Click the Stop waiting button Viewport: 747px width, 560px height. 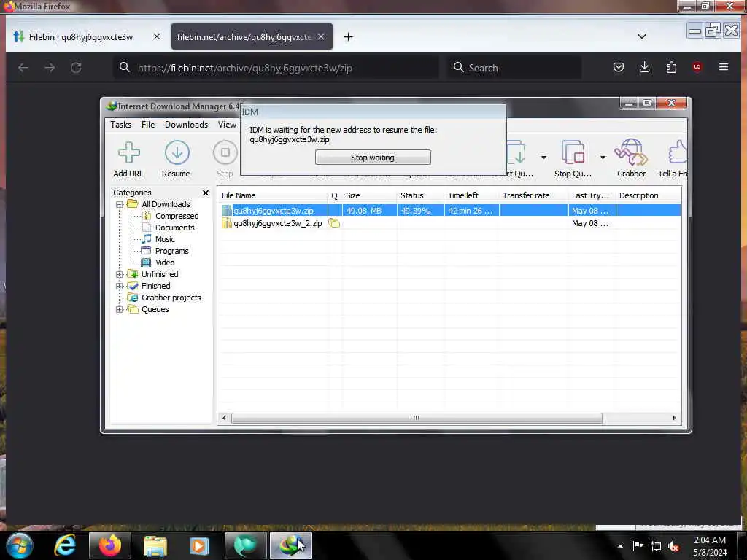373,157
